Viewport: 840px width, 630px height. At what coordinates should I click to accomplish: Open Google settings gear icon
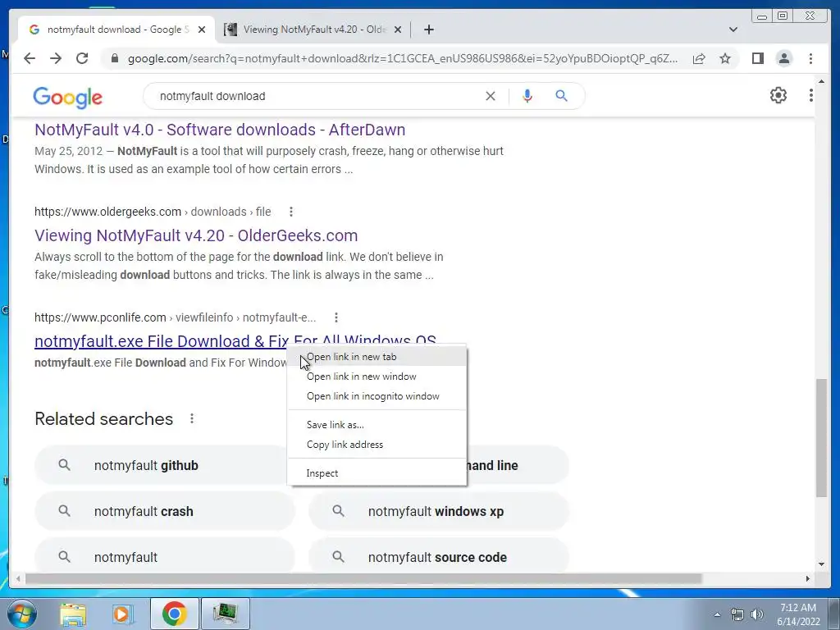point(778,95)
